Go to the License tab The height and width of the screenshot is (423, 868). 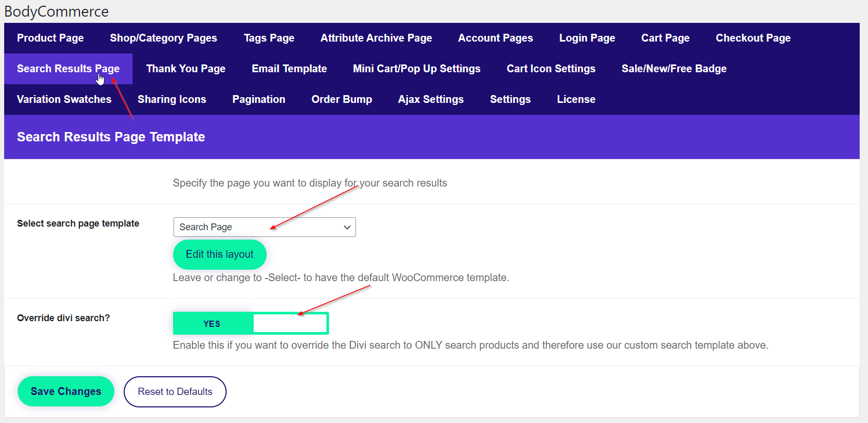point(576,99)
